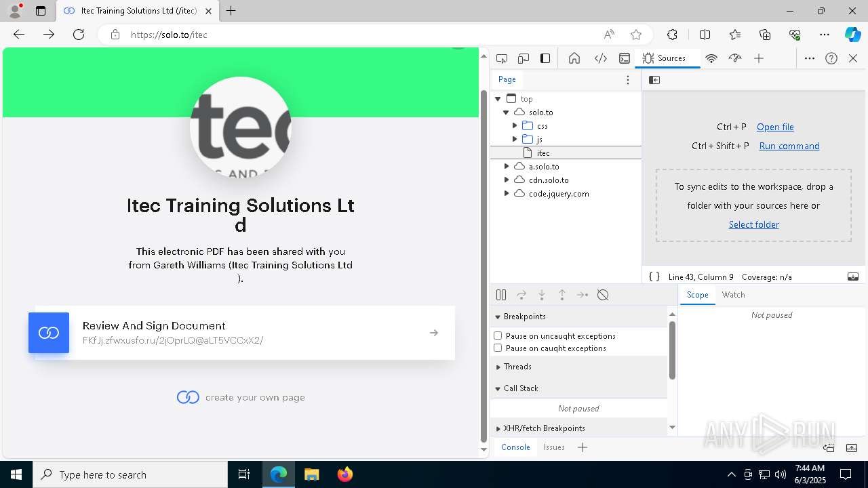Screen dimensions: 868x488
Task: Enable Pause on uncaught exceptions
Action: click(x=498, y=335)
